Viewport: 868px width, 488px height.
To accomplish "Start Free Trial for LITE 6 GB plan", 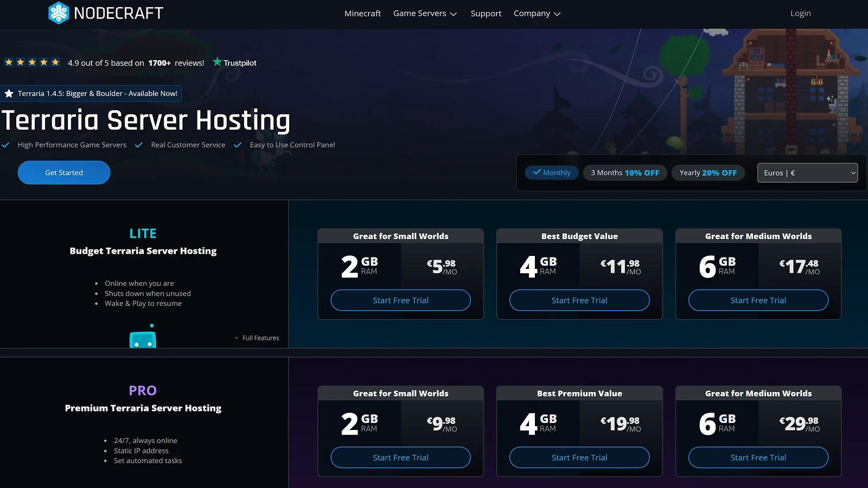I will coord(758,300).
